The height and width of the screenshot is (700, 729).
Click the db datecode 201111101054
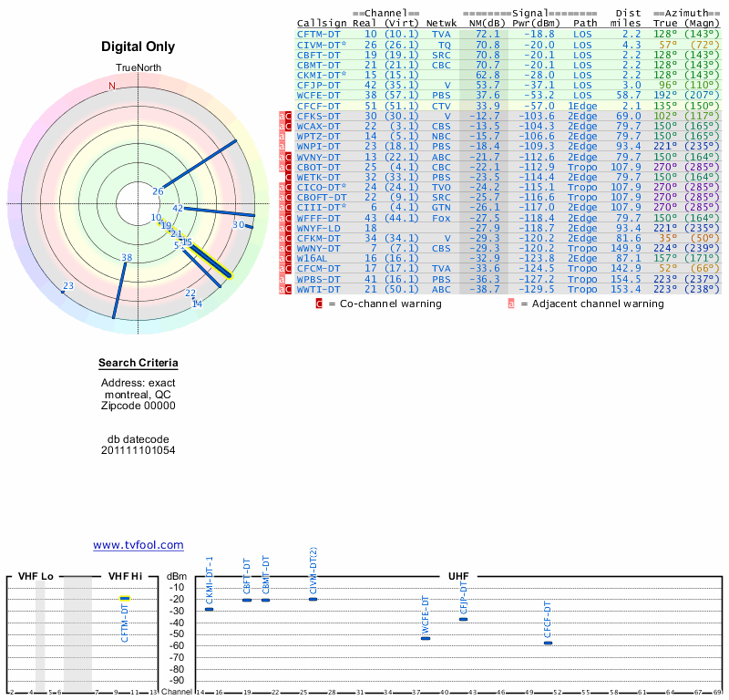pos(139,450)
